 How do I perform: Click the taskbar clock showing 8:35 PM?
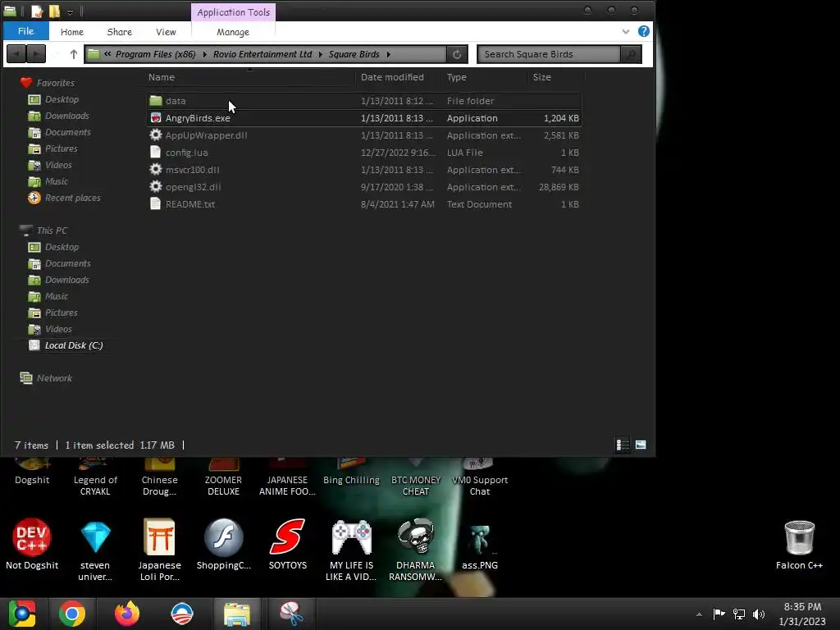coord(802,614)
